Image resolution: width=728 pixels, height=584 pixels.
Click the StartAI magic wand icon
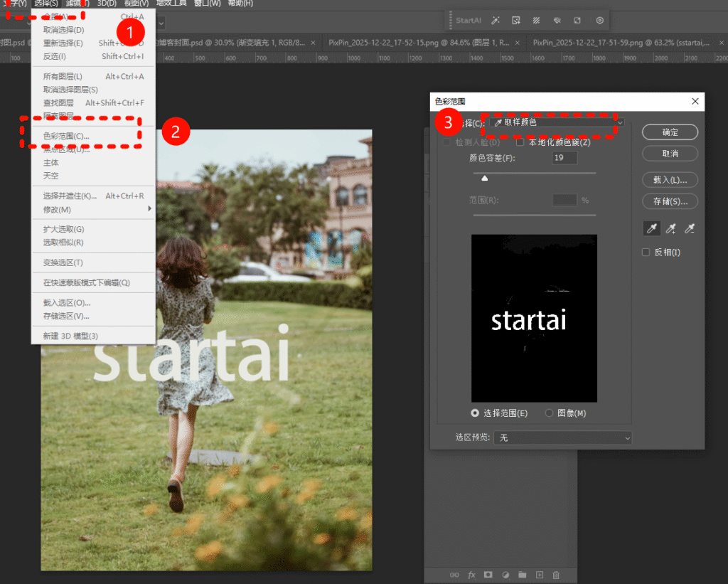point(496,21)
